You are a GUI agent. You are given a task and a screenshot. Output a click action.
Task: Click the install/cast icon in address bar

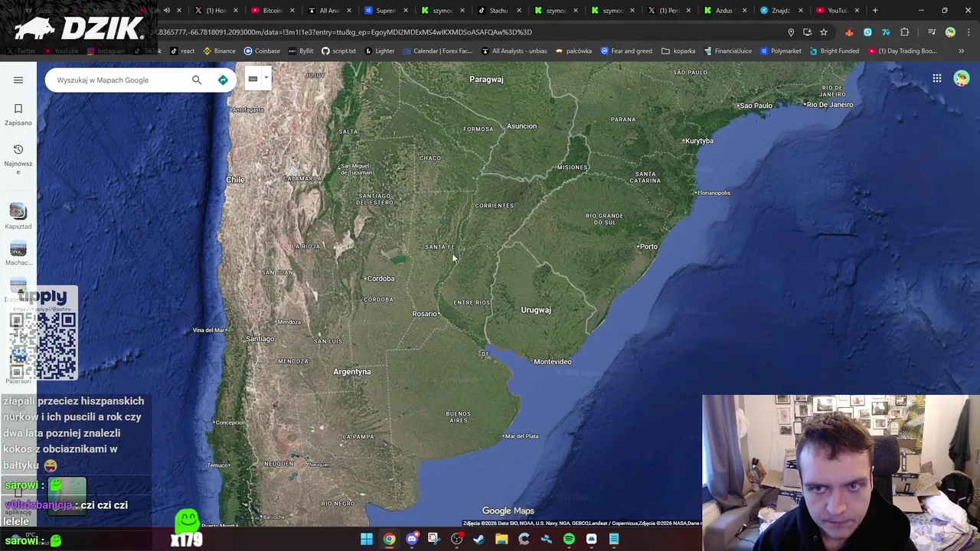tap(807, 32)
